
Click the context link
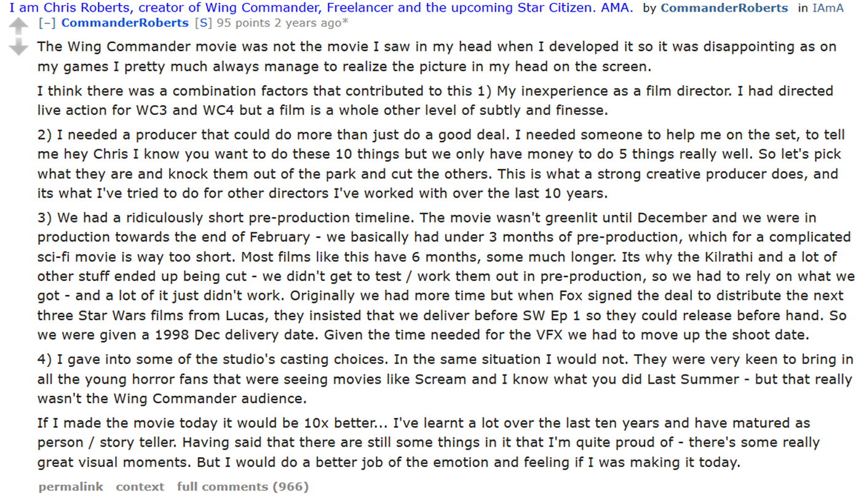click(140, 487)
